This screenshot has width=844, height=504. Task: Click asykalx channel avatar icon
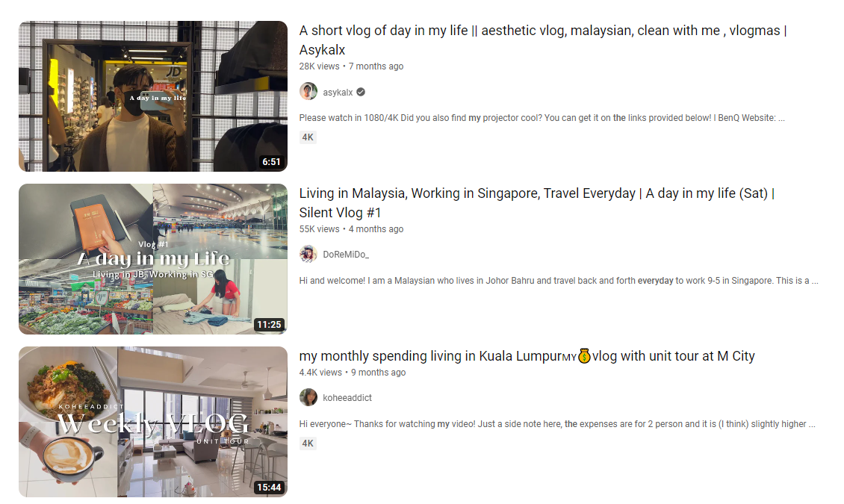pos(308,91)
